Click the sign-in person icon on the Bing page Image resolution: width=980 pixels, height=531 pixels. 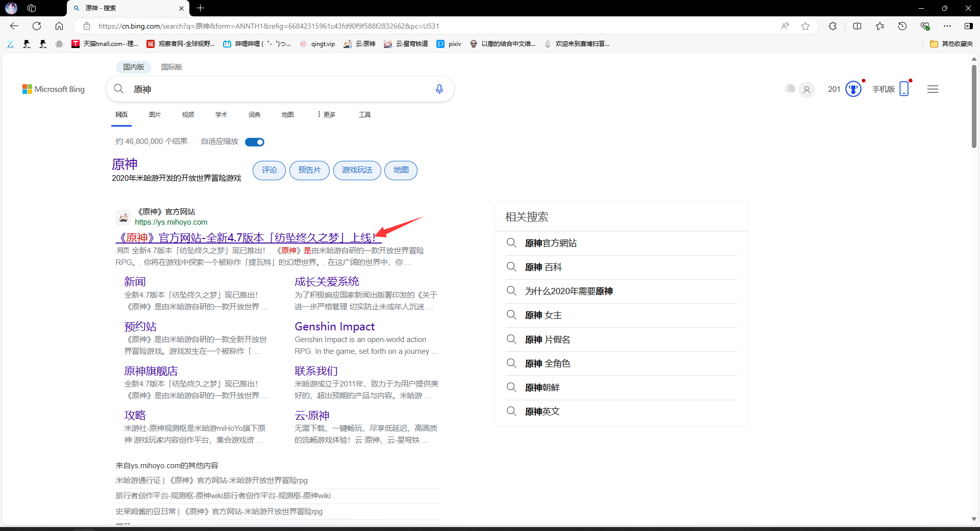tap(807, 89)
